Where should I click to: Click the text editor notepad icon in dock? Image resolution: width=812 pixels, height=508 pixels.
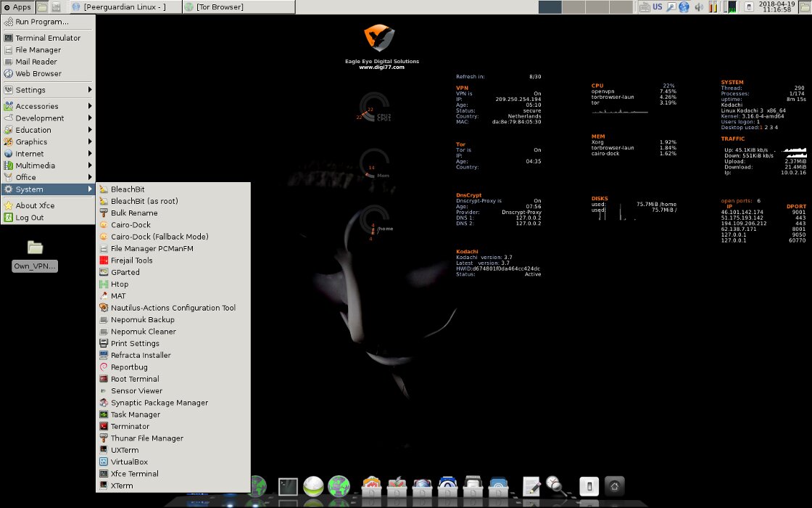point(531,486)
